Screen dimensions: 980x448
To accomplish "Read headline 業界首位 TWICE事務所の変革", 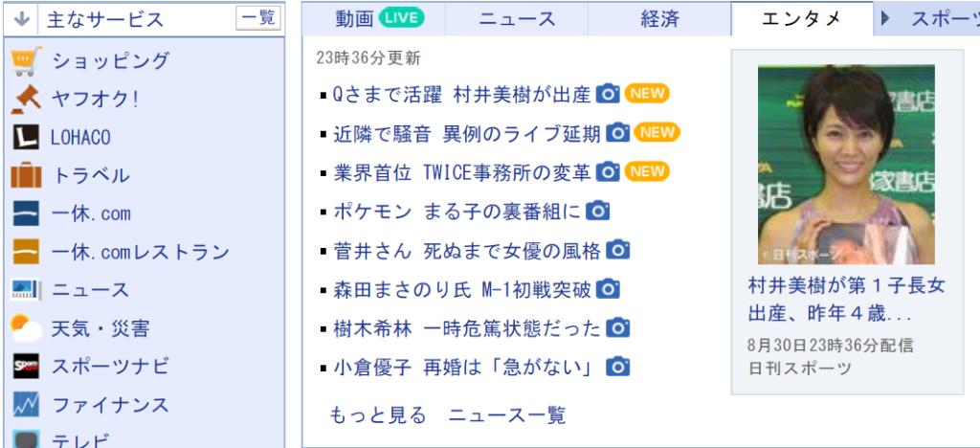I will click(x=461, y=171).
